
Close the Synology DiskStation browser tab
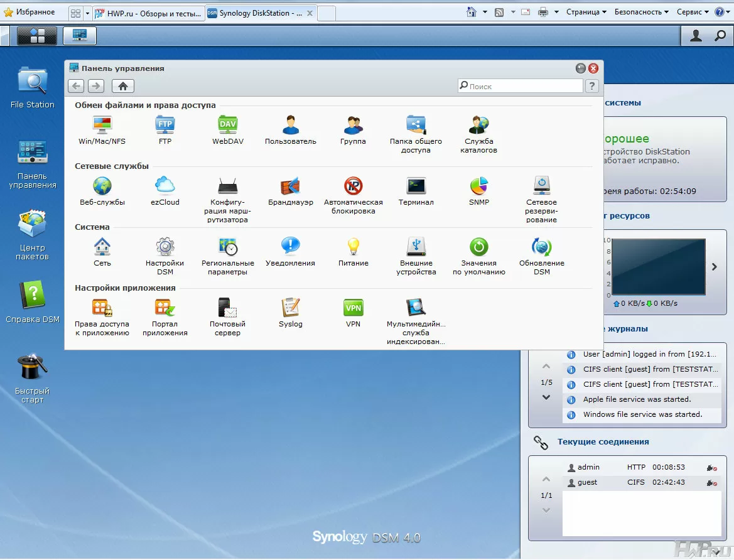(310, 14)
